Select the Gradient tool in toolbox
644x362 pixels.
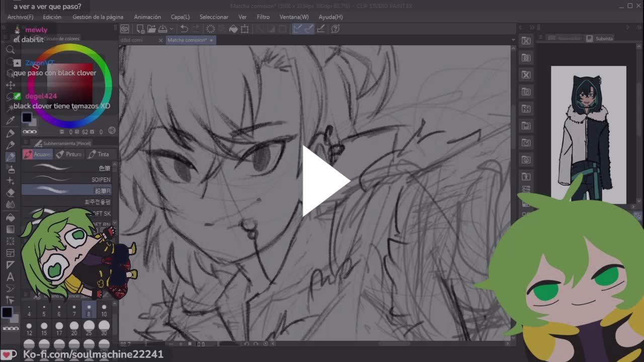click(x=10, y=229)
